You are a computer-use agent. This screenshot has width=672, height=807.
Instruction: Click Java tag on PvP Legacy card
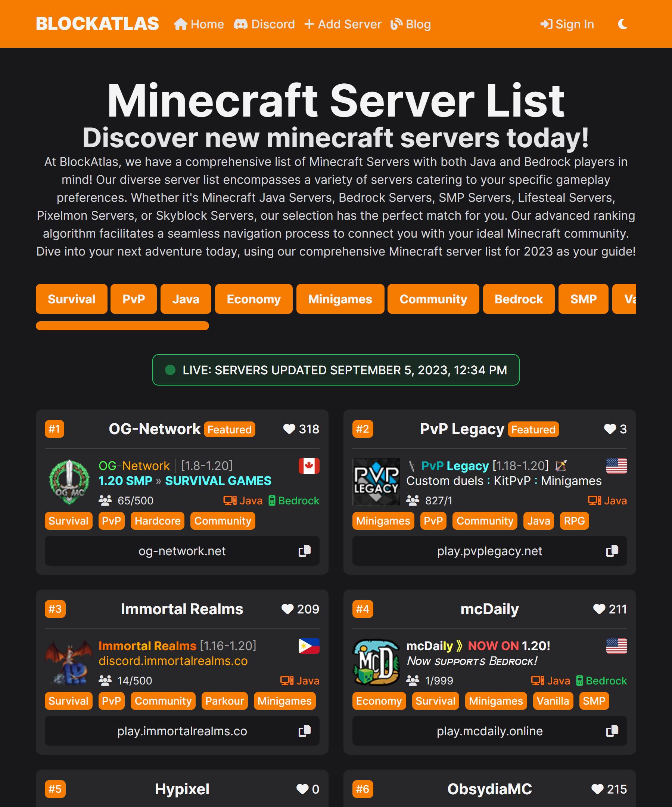(538, 521)
